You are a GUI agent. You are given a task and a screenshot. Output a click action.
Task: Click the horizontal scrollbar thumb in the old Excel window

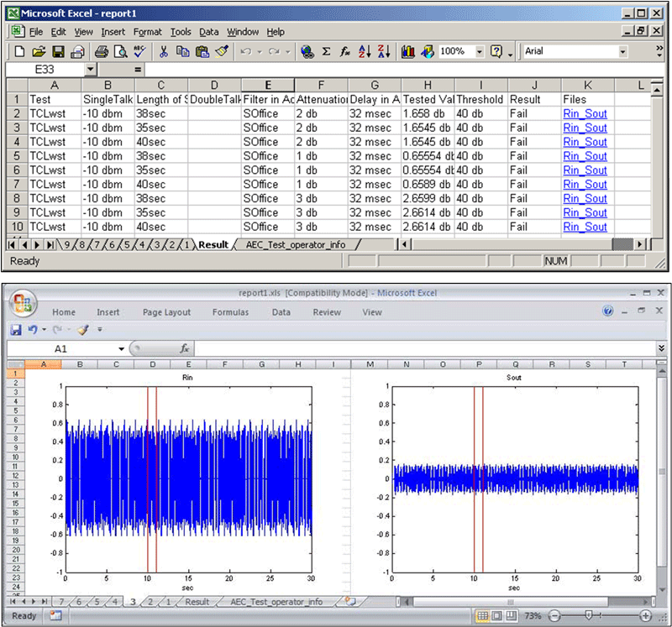point(622,244)
